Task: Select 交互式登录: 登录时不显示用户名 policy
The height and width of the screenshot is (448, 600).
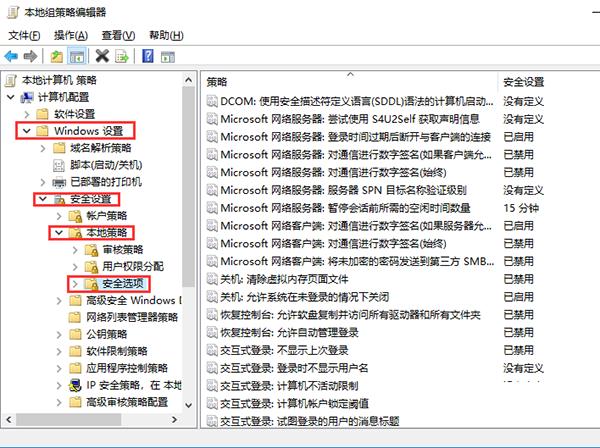Action: [x=294, y=368]
